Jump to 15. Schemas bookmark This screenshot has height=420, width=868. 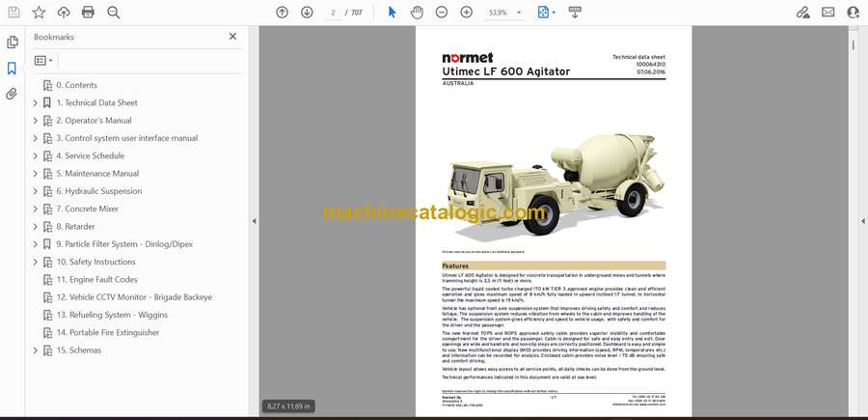[x=79, y=350]
